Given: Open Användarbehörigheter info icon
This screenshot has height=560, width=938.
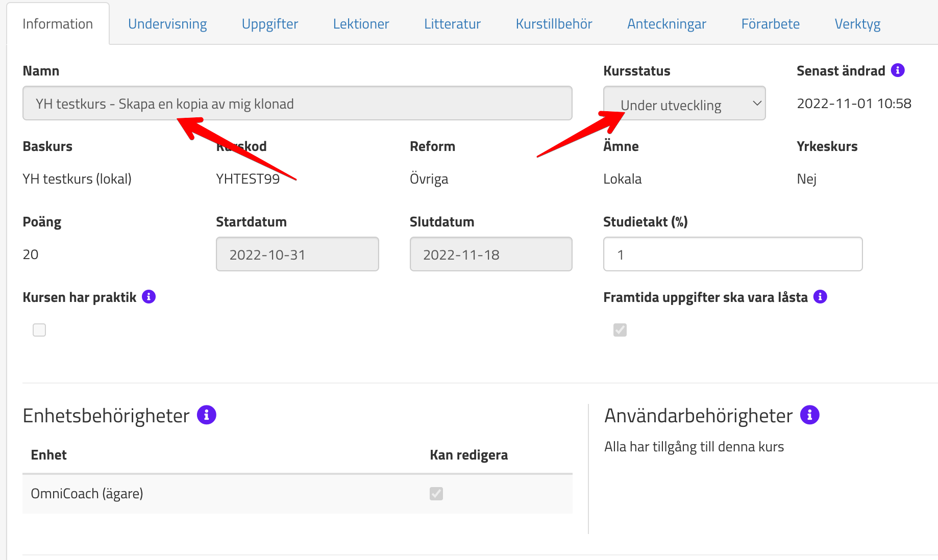Looking at the screenshot, I should pyautogui.click(x=809, y=415).
